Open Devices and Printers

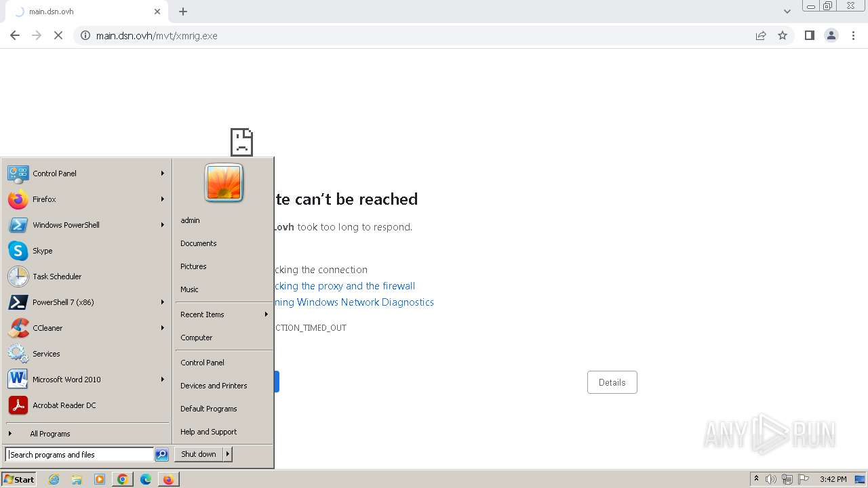(224, 386)
